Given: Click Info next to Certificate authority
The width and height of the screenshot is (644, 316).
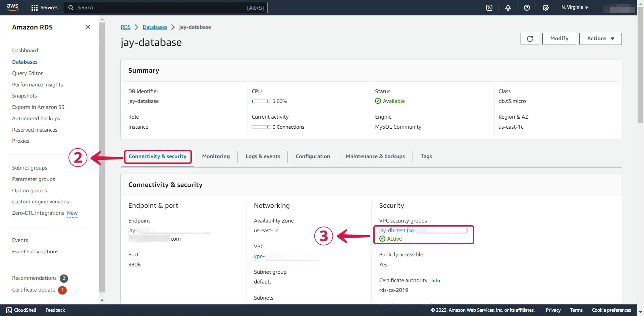Looking at the screenshot, I should 436,281.
